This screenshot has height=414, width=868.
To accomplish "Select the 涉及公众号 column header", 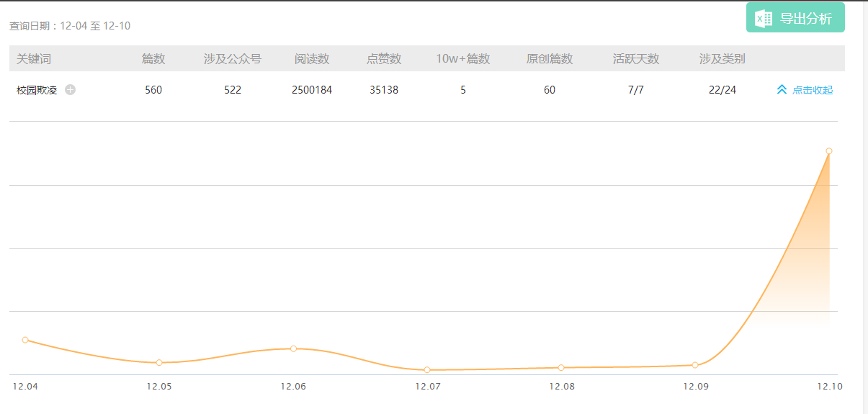I will coord(232,59).
